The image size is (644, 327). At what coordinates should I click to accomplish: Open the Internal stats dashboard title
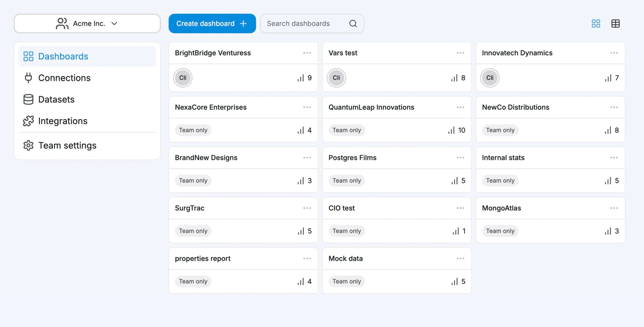(x=503, y=158)
